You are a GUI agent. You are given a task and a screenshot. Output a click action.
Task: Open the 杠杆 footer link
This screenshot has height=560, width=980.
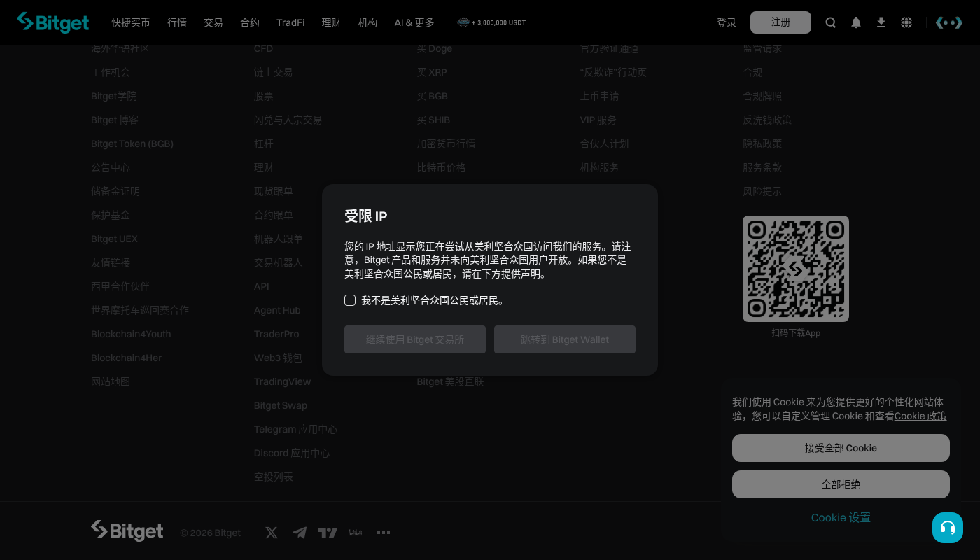click(x=264, y=143)
